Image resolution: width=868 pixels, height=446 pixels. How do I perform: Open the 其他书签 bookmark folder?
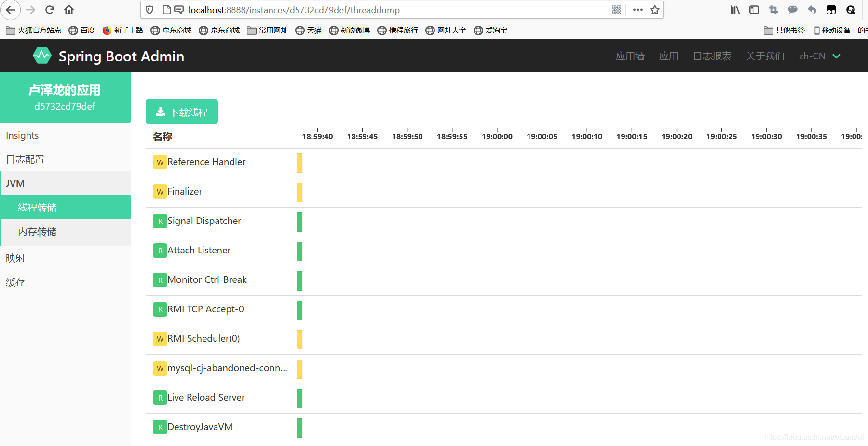pyautogui.click(x=785, y=30)
